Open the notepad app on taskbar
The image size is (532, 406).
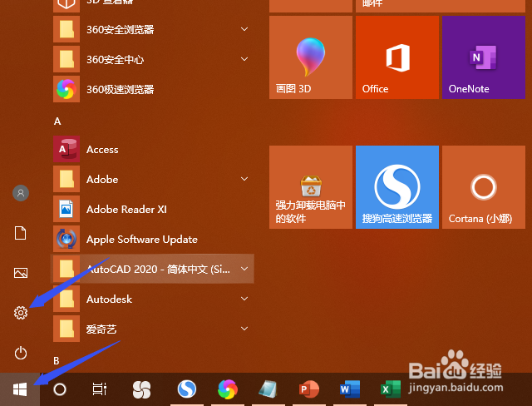point(268,389)
